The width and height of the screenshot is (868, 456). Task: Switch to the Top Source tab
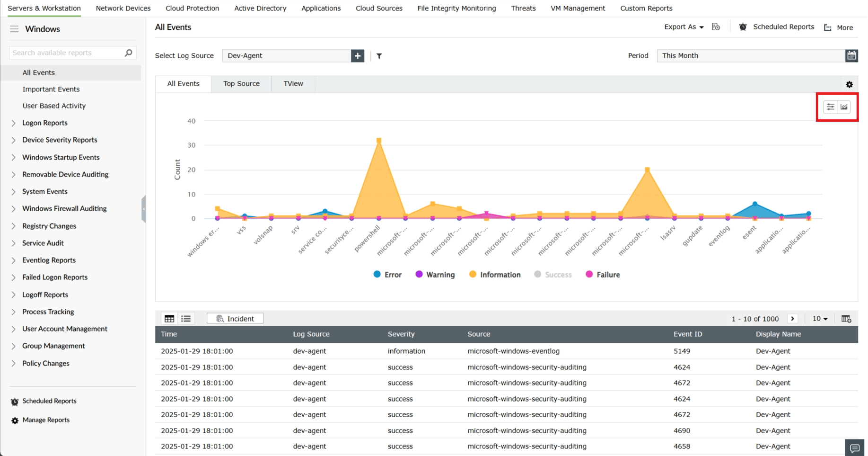(x=241, y=83)
